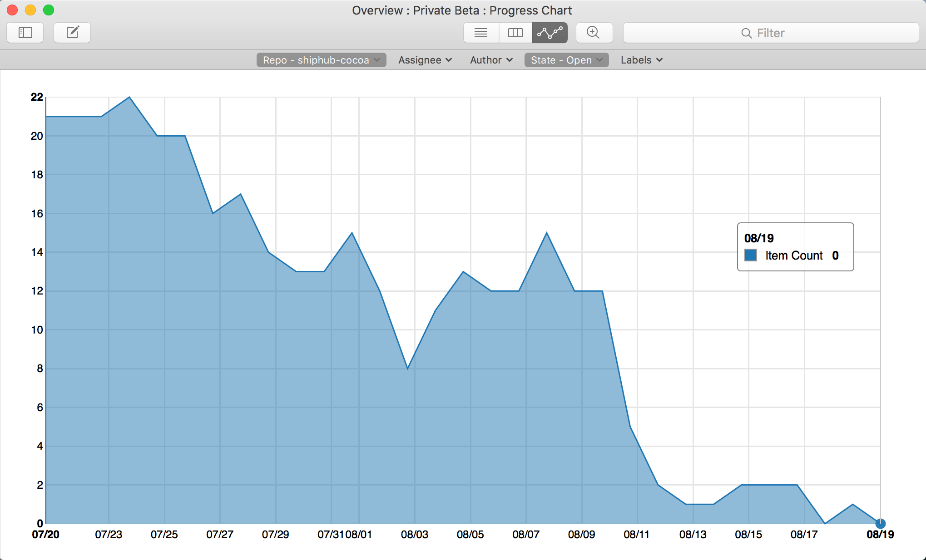Screen dimensions: 926x560
Task: Expand the Labels filter menu
Action: pos(641,60)
